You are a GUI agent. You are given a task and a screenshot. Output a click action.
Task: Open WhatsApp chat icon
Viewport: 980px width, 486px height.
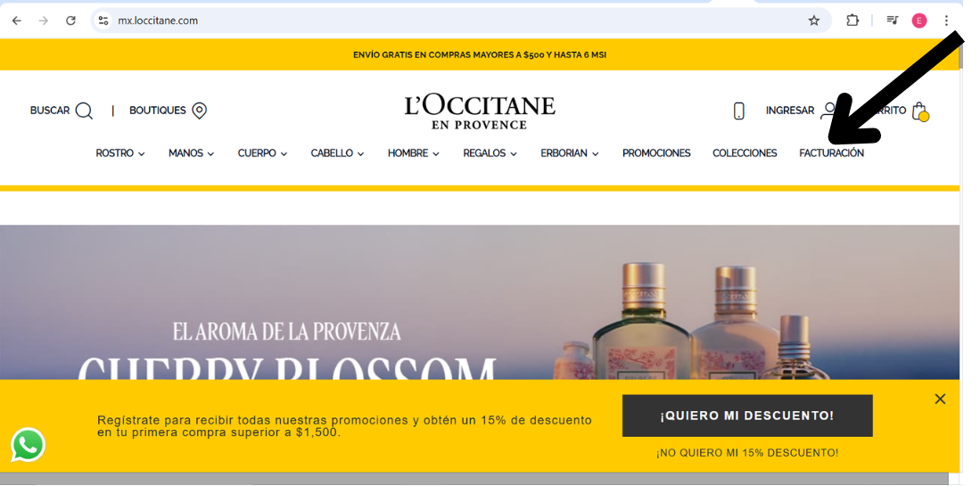[x=28, y=444]
